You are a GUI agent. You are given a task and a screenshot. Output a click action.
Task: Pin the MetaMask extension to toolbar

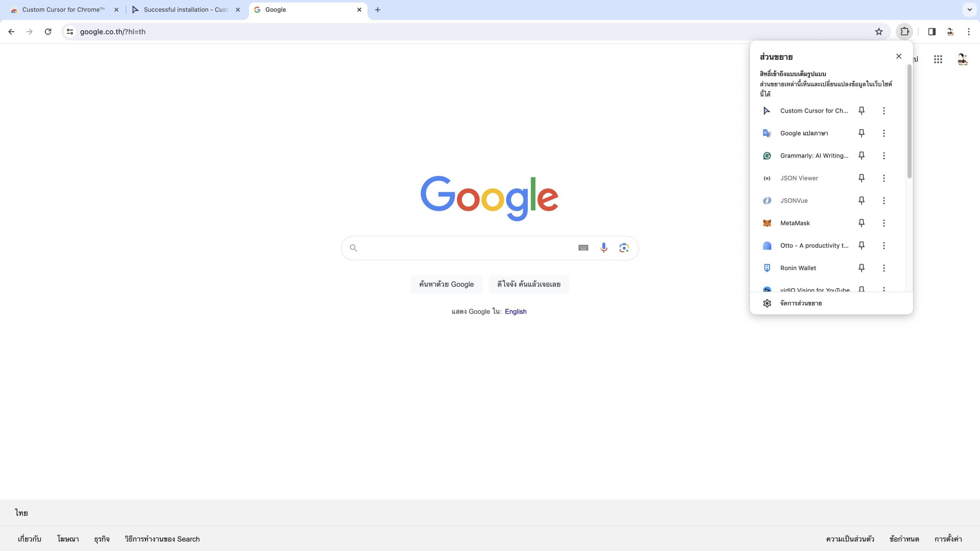tap(861, 223)
